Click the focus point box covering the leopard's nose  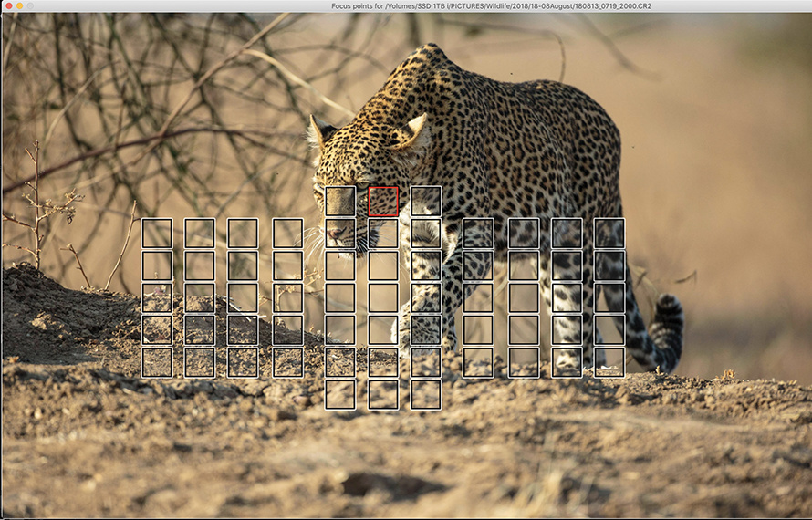point(340,234)
